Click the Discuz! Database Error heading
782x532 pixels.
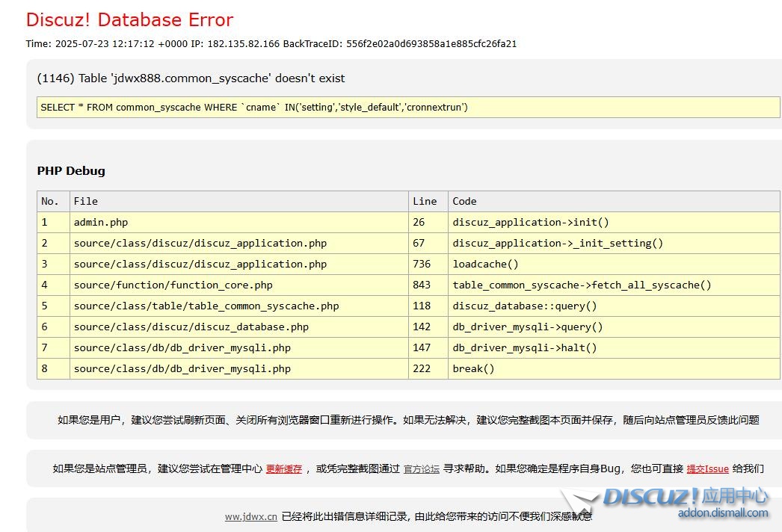click(129, 20)
